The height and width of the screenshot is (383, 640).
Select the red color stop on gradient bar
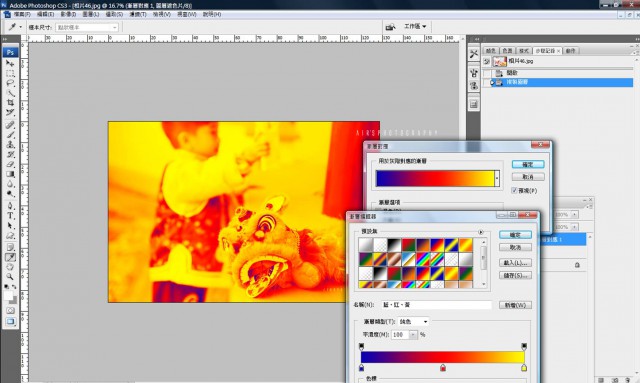click(443, 367)
